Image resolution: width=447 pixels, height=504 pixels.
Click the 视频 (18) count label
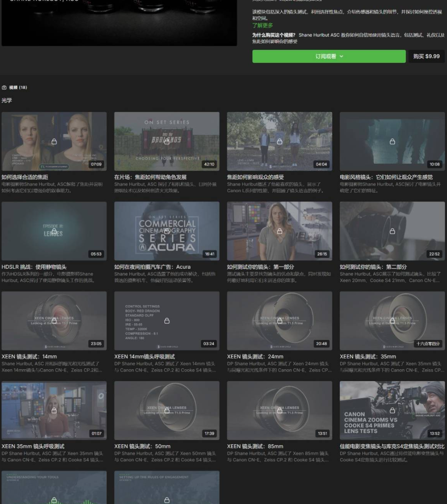point(18,87)
